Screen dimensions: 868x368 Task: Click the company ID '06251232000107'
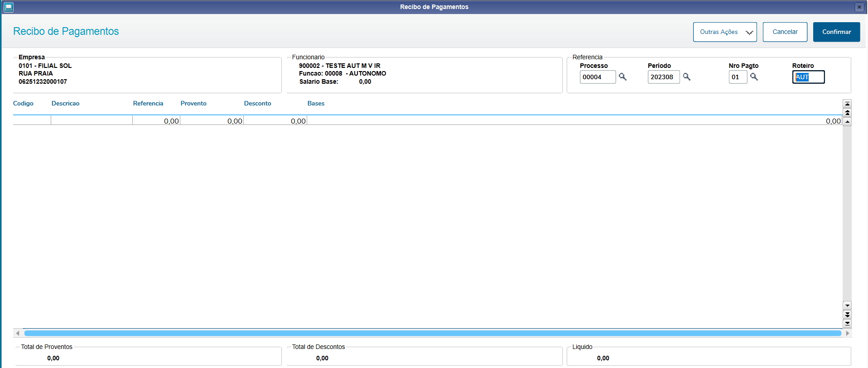[x=43, y=81]
